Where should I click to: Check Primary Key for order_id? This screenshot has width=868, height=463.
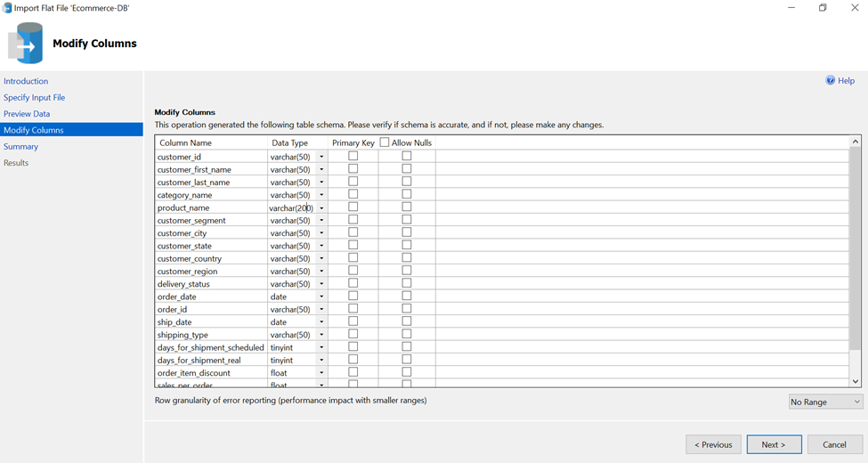click(x=353, y=309)
